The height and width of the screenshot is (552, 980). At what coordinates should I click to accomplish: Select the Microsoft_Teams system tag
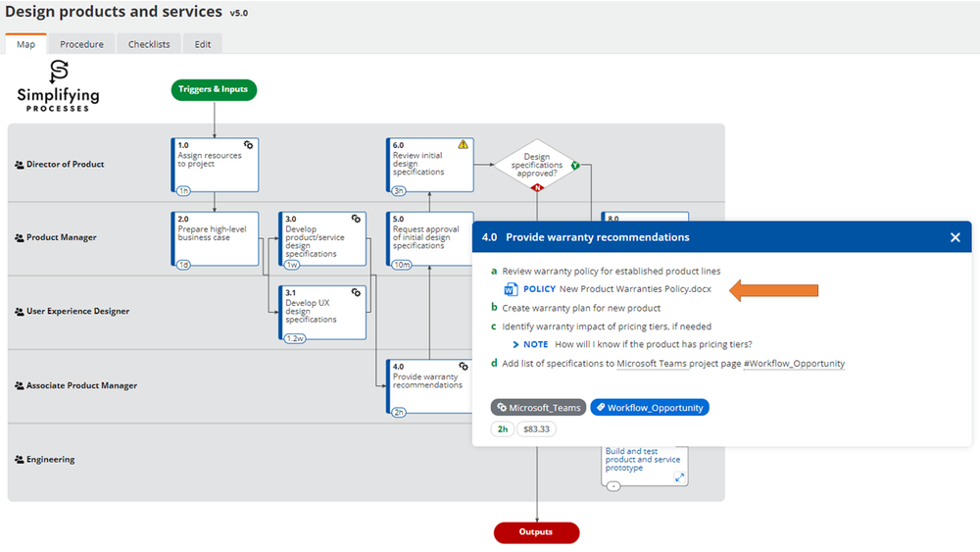point(538,408)
